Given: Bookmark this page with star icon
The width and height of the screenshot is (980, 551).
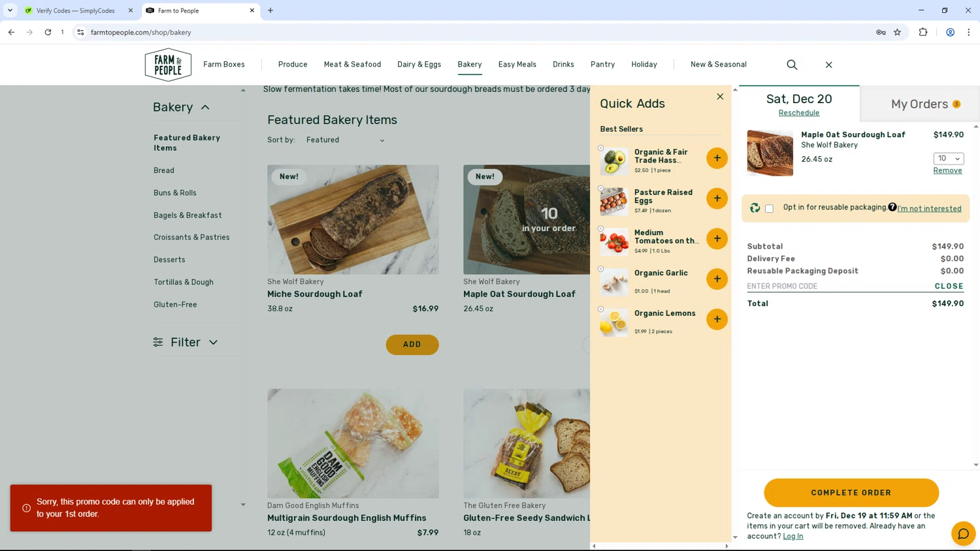Looking at the screenshot, I should tap(897, 32).
